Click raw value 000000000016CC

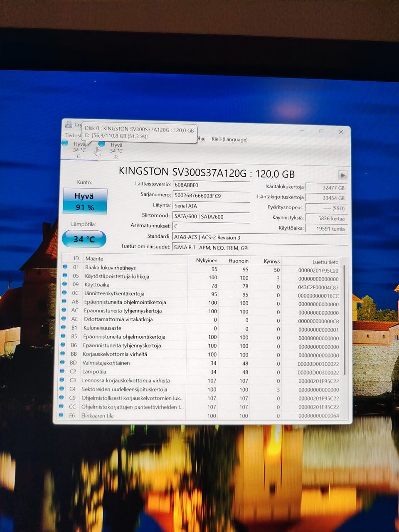tap(318, 296)
